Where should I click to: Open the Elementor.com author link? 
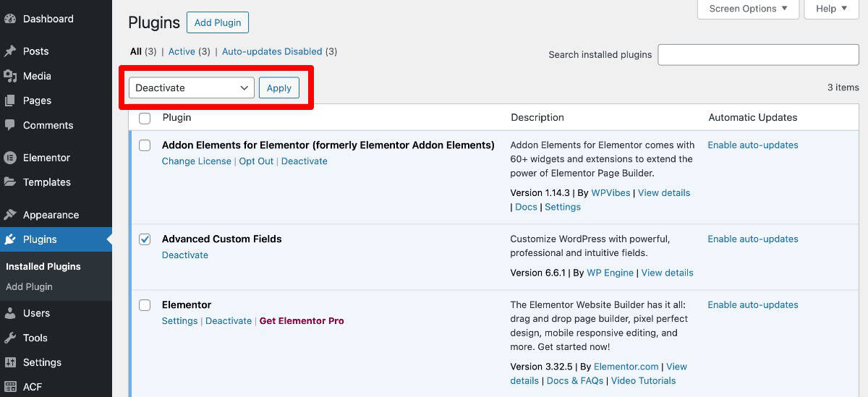coord(626,367)
